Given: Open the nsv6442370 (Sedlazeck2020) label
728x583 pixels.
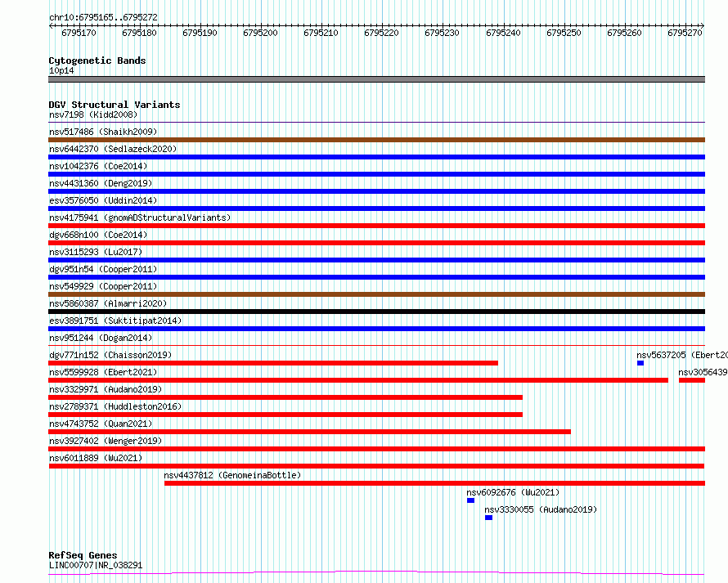Looking at the screenshot, I should [x=113, y=149].
